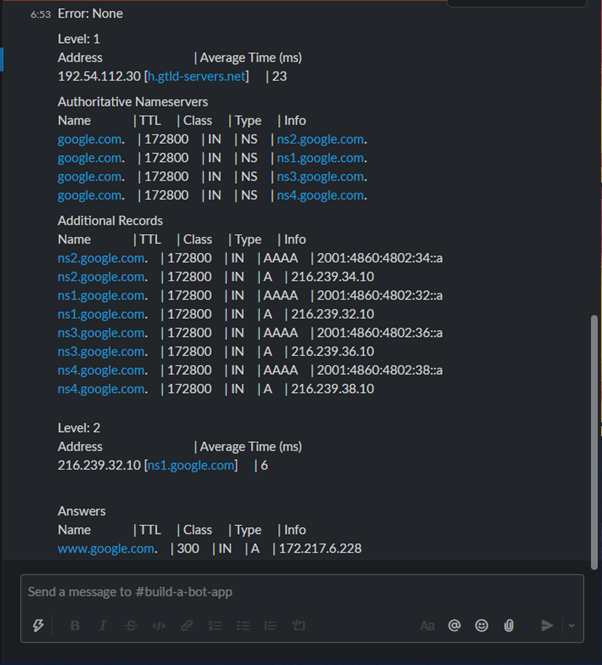Image resolution: width=602 pixels, height=665 pixels.
Task: Open google.com link in the ns2.google.com NS row
Action: coord(90,139)
